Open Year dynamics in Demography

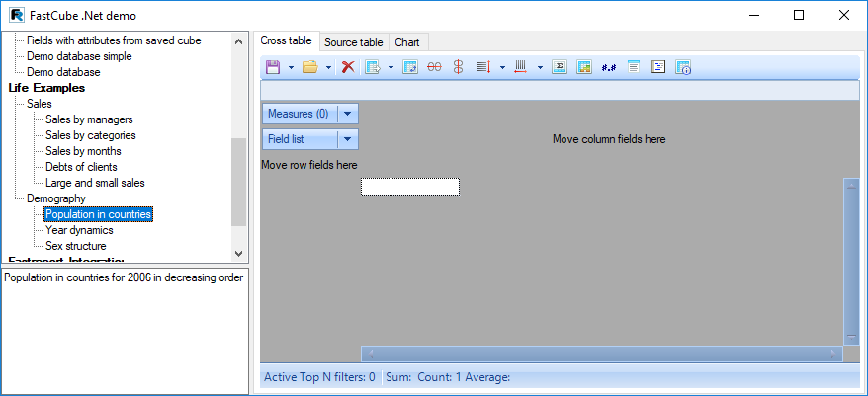pos(79,230)
